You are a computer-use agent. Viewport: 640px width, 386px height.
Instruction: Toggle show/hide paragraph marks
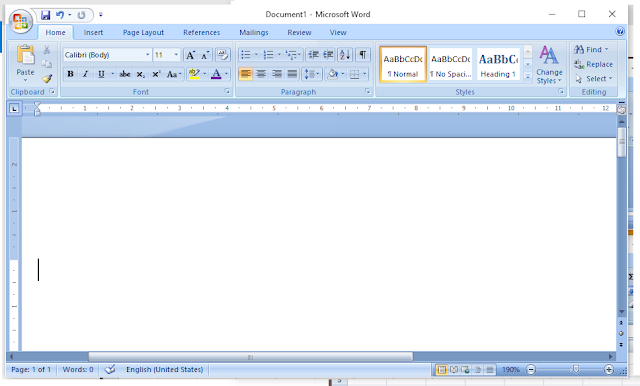362,55
